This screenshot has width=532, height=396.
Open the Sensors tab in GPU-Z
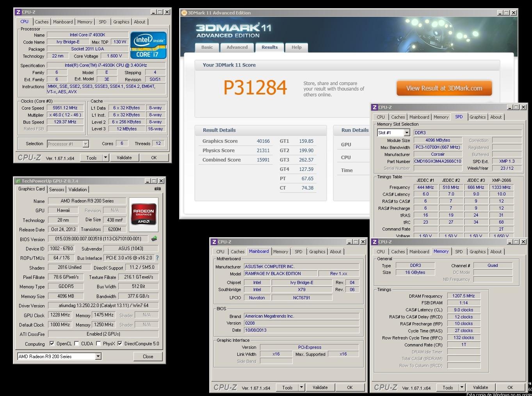(x=57, y=190)
